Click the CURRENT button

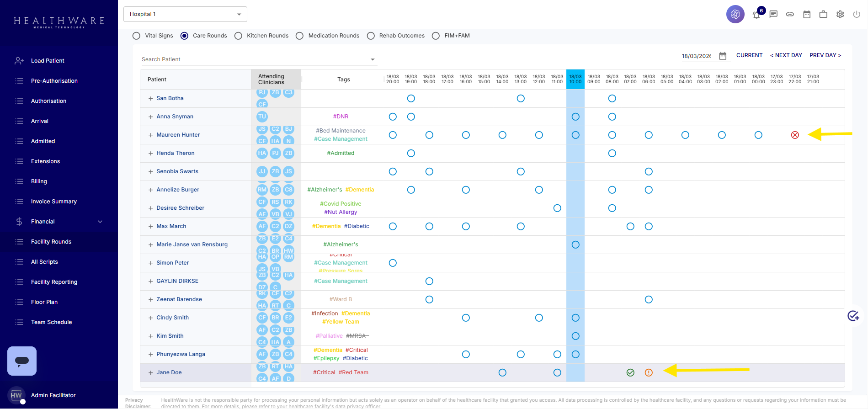point(749,55)
